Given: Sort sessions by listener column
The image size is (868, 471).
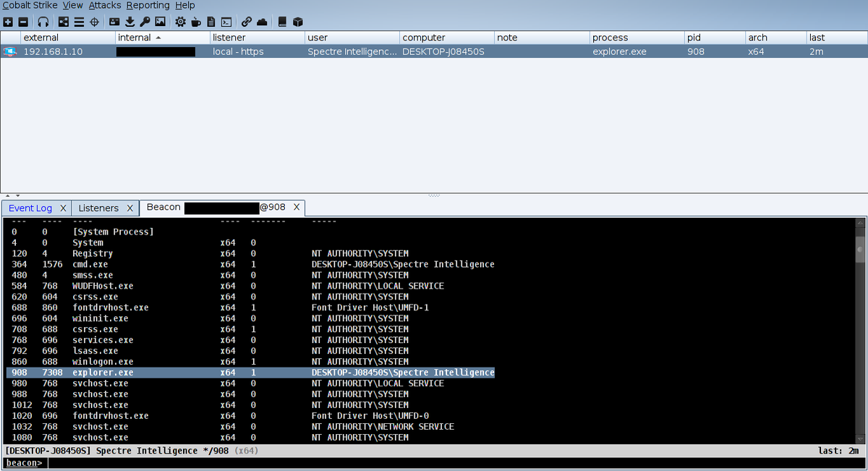Looking at the screenshot, I should point(258,37).
